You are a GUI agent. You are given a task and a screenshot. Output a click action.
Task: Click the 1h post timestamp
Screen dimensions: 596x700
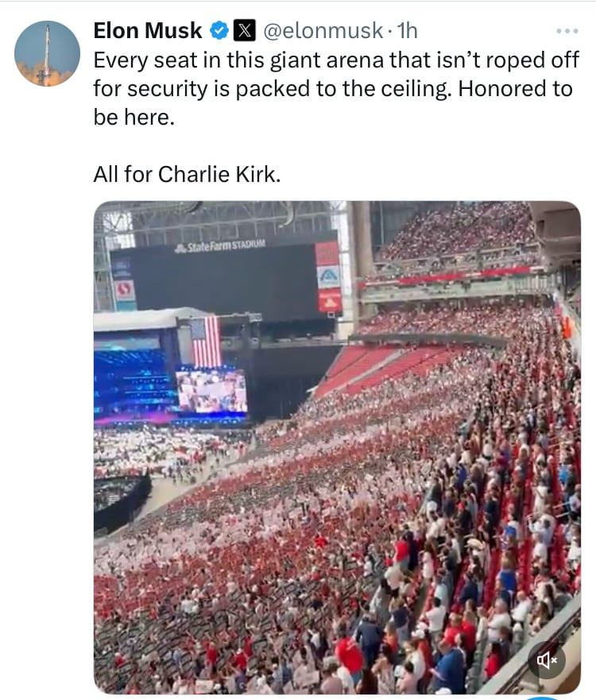[407, 31]
